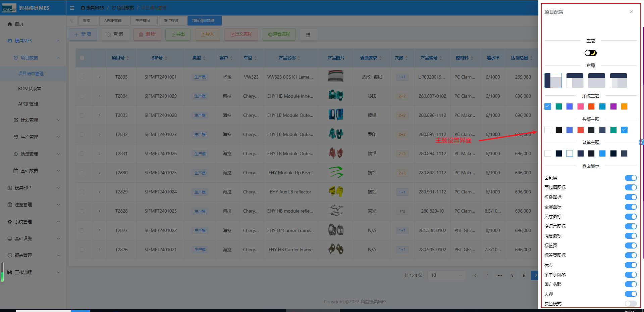Toggle the 面包屑图标 switch
The image size is (644, 312).
(x=631, y=188)
